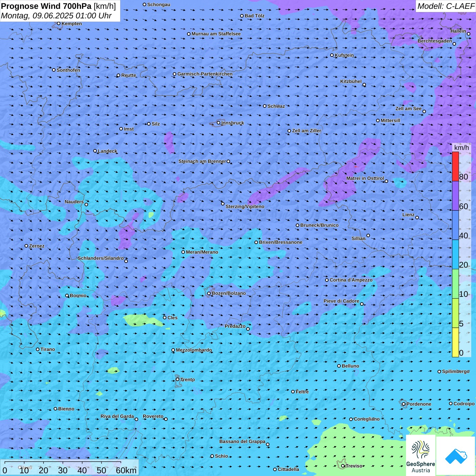Select the Cortina d'Ampezzo label

(351, 280)
